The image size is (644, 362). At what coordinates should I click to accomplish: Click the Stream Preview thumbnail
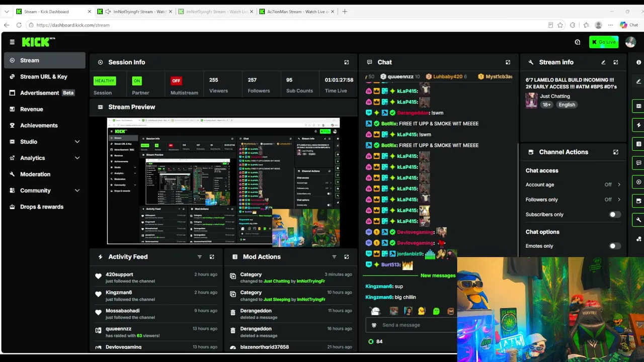(223, 181)
